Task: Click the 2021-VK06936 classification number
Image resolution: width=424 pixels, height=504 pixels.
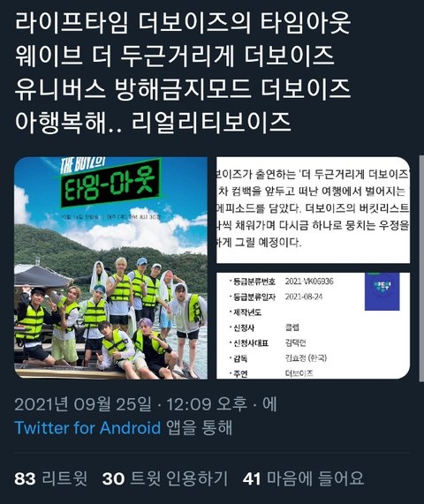Action: click(309, 282)
